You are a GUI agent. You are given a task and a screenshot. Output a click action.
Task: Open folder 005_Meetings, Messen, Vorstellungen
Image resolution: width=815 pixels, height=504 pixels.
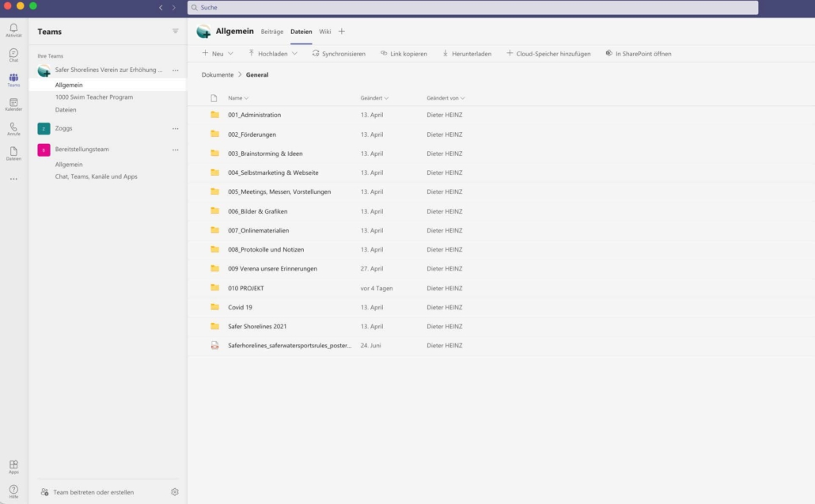point(279,191)
